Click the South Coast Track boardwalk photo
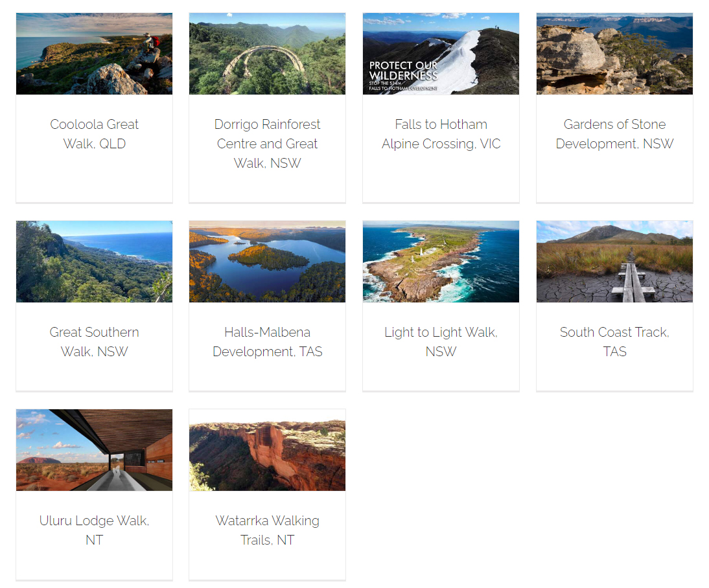 (614, 261)
